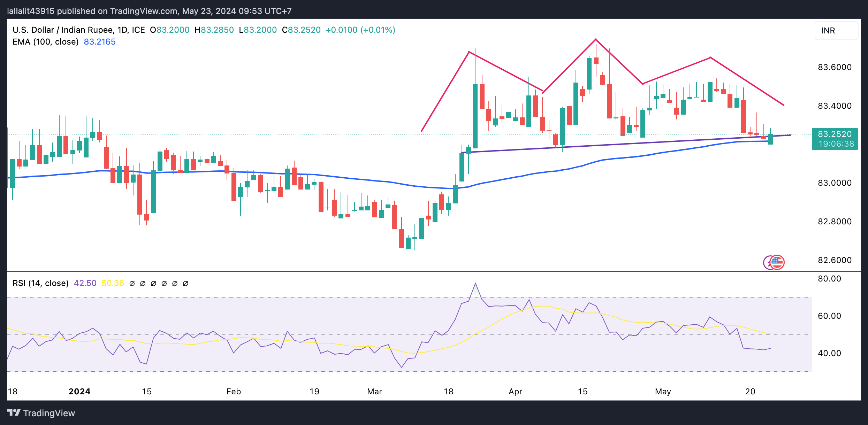Click the purple lightning event icon

pyautogui.click(x=767, y=262)
